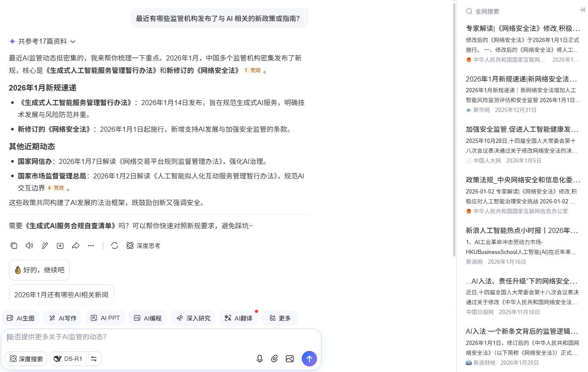Screen dimensions: 588x372
Task: Select the AI写作 tool
Action: [x=63, y=318]
